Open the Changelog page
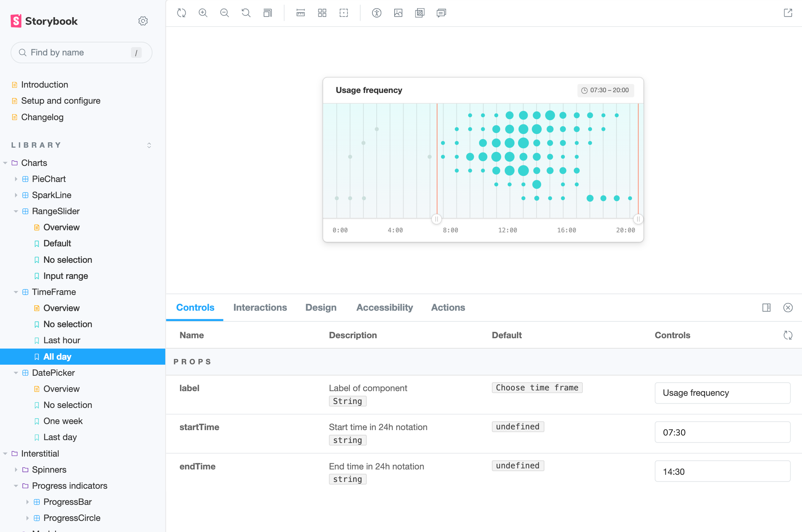 click(x=42, y=117)
